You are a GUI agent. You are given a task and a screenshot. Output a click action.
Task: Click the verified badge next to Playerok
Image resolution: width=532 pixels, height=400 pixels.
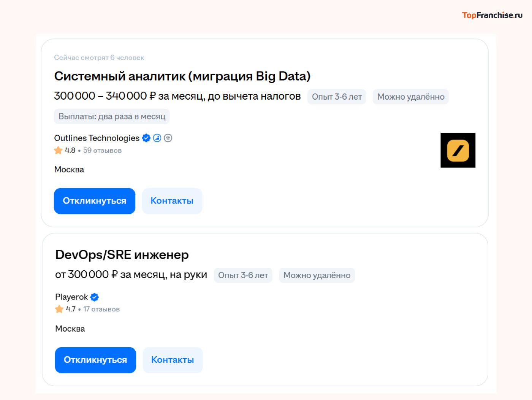coord(94,297)
